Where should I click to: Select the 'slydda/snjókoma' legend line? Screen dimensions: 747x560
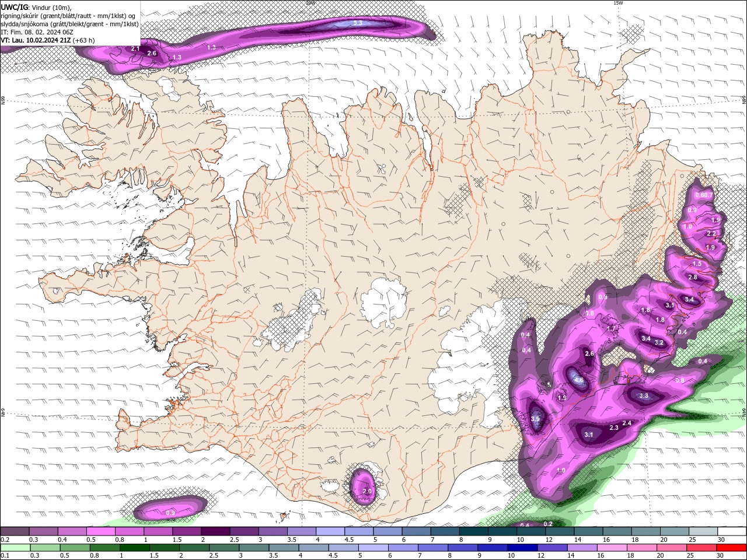click(x=70, y=24)
